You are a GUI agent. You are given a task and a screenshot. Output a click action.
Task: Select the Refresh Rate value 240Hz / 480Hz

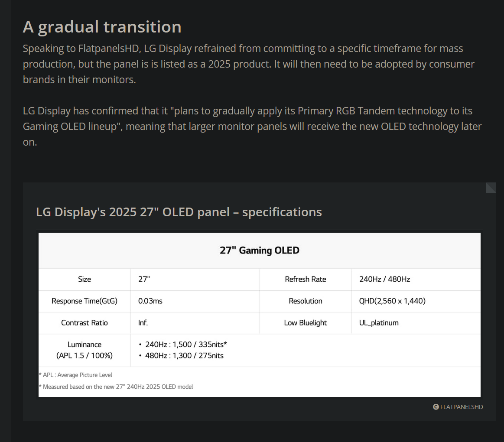[384, 279]
